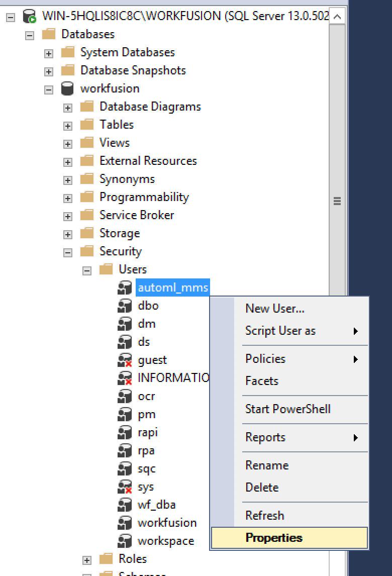
Task: Expand the Service Broker node
Action: 68,217
